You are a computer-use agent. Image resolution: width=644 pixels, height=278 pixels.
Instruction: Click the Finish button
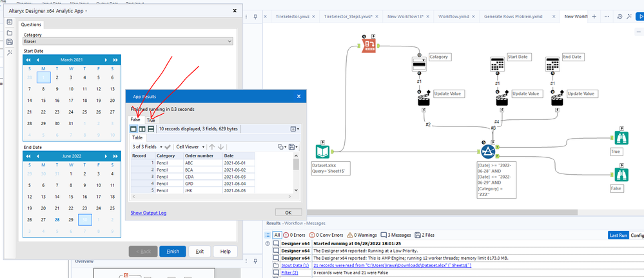click(173, 252)
